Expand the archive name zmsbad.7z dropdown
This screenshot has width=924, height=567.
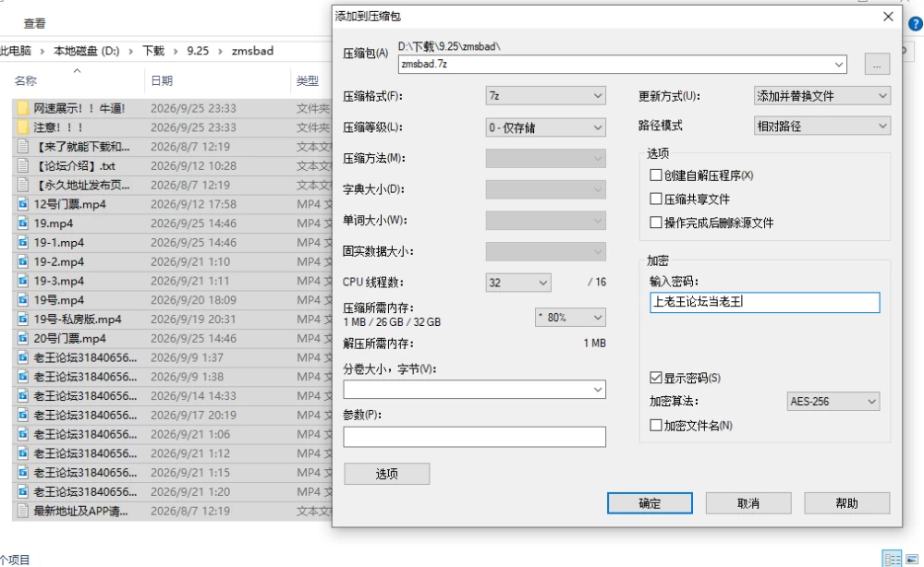click(x=839, y=64)
